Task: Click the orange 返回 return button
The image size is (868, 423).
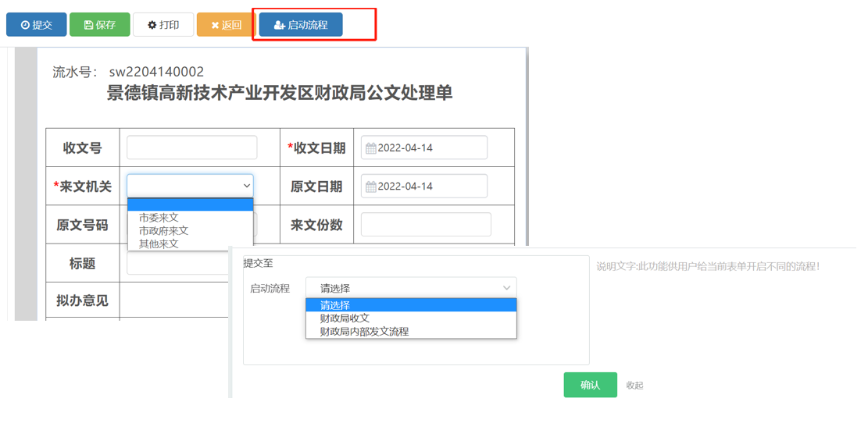Action: (226, 25)
